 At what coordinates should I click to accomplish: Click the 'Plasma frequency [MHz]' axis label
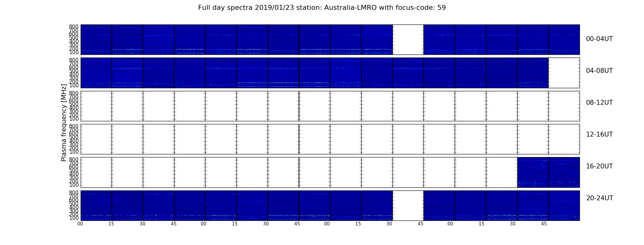[64, 123]
